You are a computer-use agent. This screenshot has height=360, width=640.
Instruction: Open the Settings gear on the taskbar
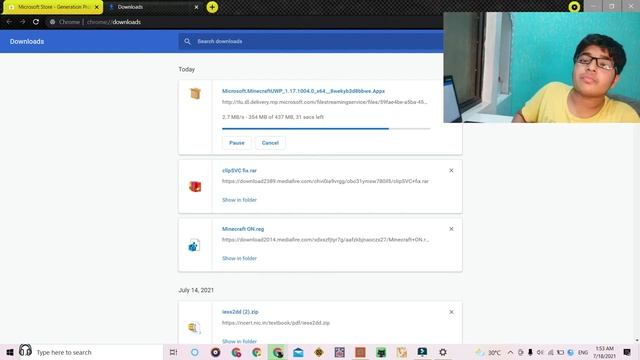(443, 352)
